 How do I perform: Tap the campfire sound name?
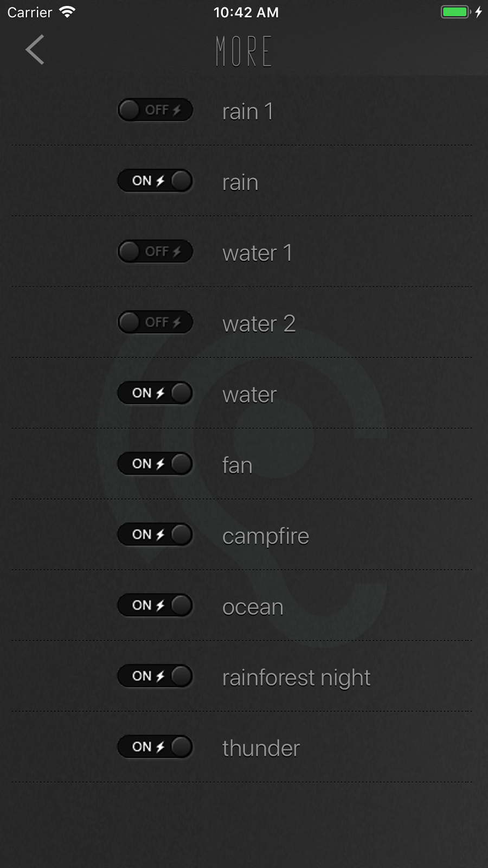click(x=266, y=537)
